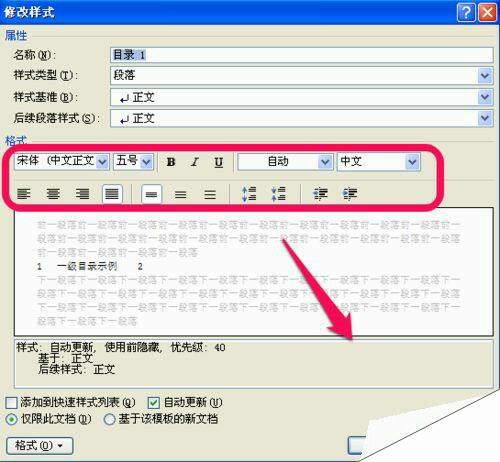Increase indent icon
Image resolution: width=500 pixels, height=462 pixels.
pyautogui.click(x=350, y=194)
